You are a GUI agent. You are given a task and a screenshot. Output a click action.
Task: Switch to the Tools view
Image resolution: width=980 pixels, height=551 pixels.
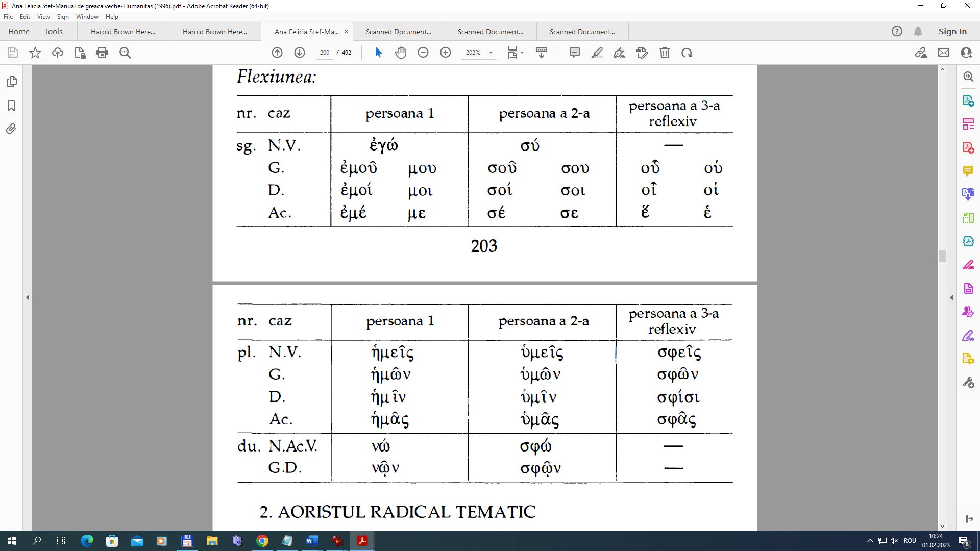click(54, 32)
